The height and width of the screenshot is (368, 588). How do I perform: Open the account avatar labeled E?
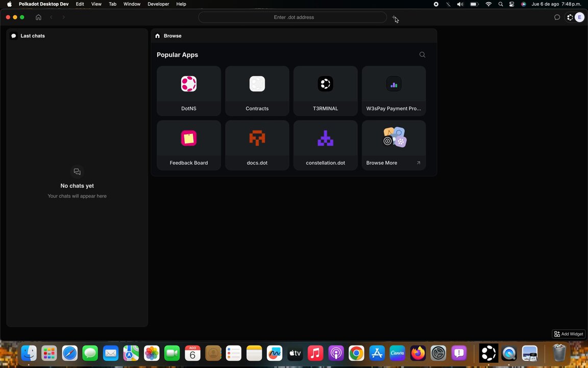click(579, 17)
